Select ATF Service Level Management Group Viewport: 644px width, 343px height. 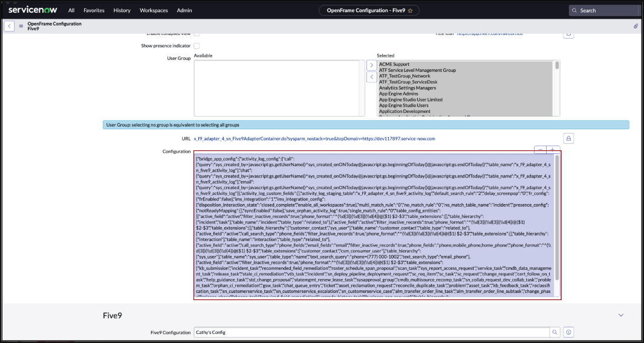[417, 70]
